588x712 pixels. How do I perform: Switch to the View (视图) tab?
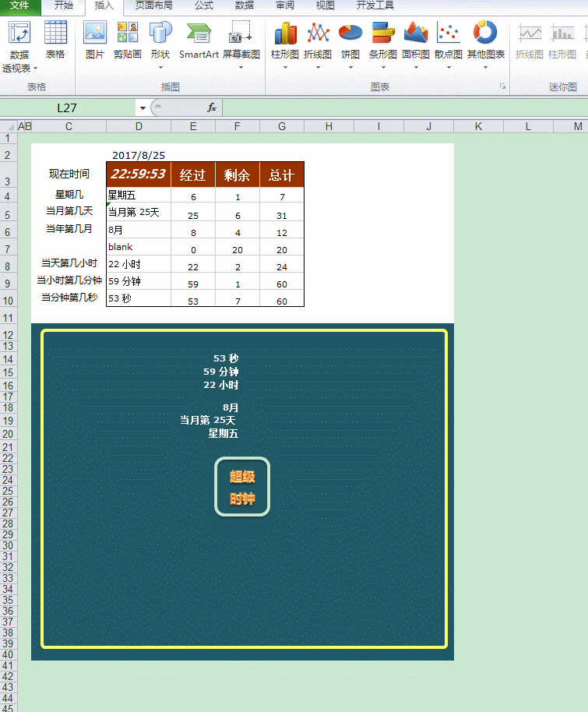pos(325,6)
